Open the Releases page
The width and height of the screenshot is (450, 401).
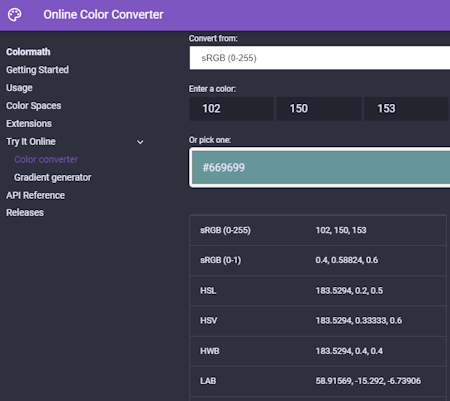coord(25,213)
